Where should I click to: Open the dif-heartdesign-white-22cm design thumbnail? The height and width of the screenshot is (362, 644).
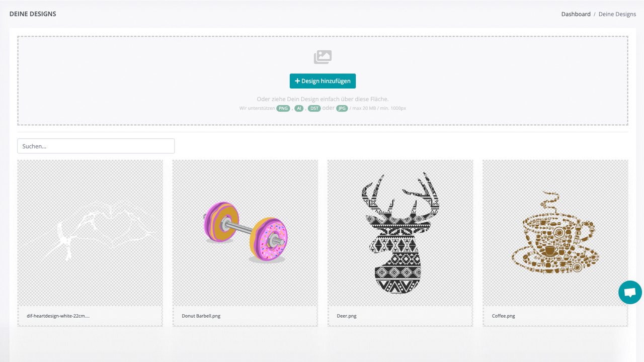[x=90, y=233]
